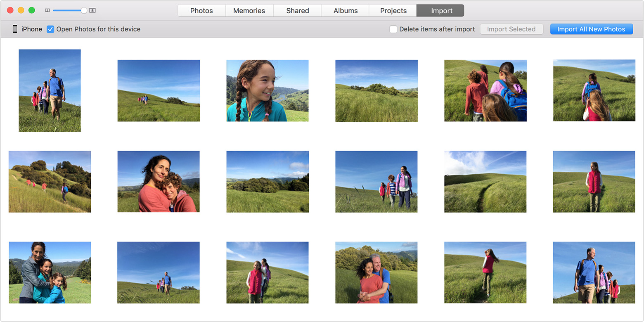This screenshot has width=644, height=322.
Task: Click the large thumbnail size icon
Action: click(92, 10)
